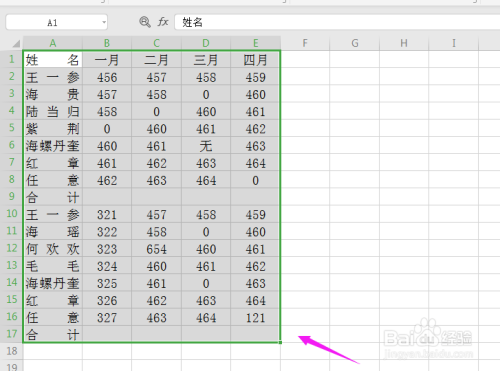Click cell B14 with value 325
Screen dimensions: 500x371
(107, 283)
